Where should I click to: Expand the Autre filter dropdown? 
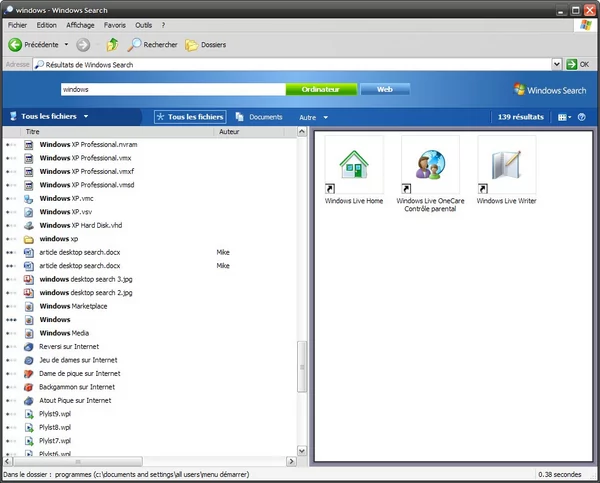(326, 117)
